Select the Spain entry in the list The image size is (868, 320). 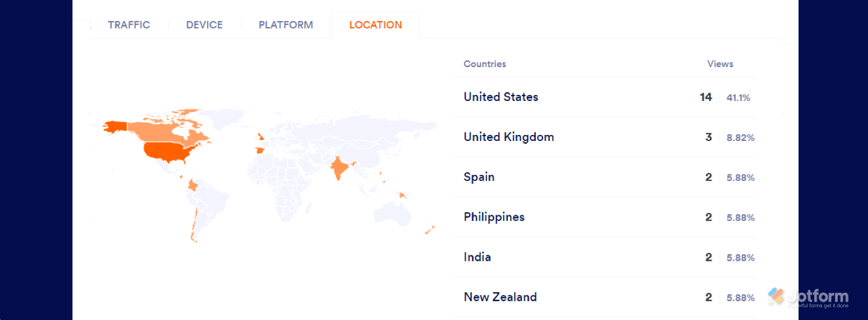pos(479,177)
